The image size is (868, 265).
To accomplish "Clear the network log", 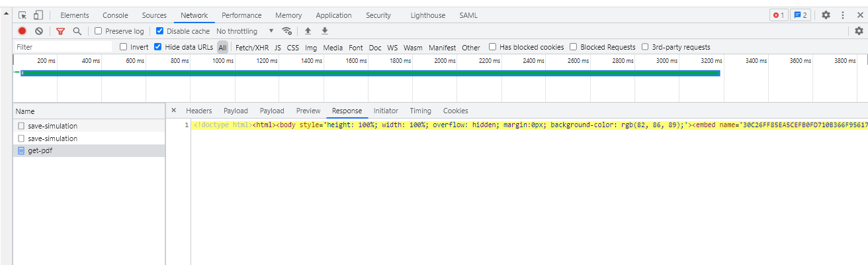I will 39,31.
